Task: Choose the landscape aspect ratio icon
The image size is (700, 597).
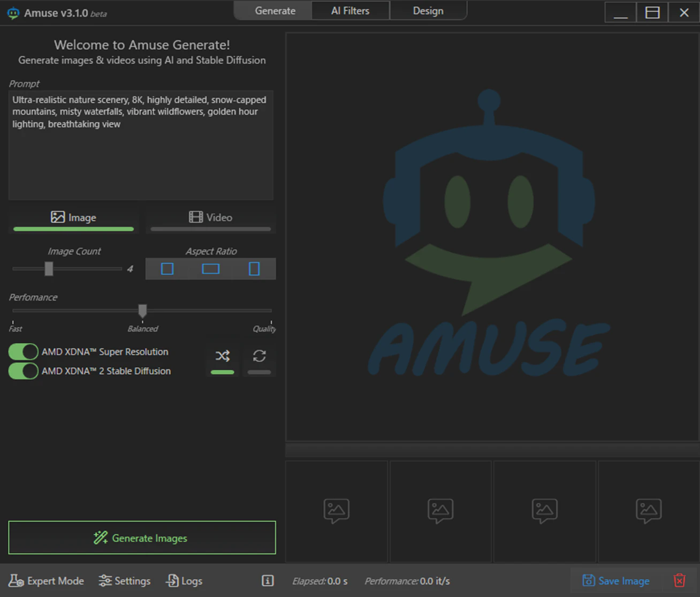Action: pyautogui.click(x=211, y=269)
